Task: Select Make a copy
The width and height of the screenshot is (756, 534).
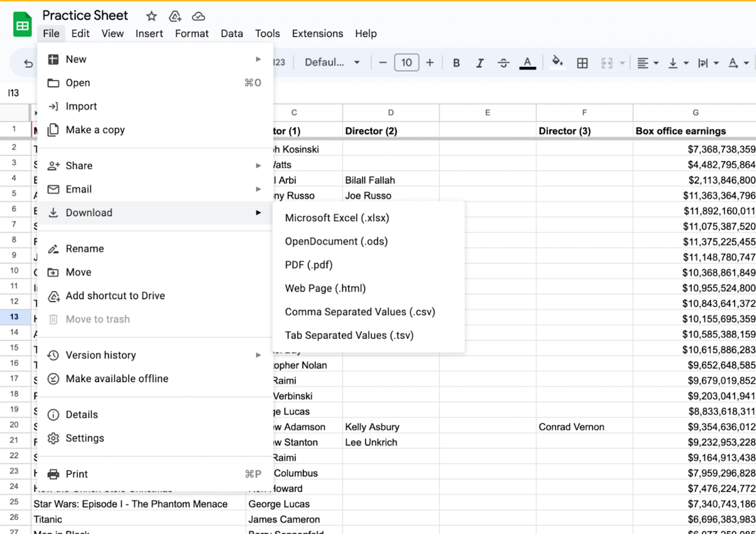Action: click(155, 130)
